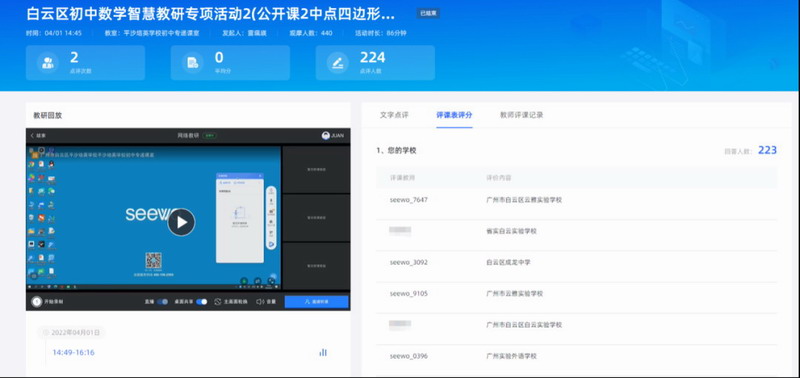The height and width of the screenshot is (378, 800).
Task: Select the 评课表评分 tab
Action: [454, 115]
